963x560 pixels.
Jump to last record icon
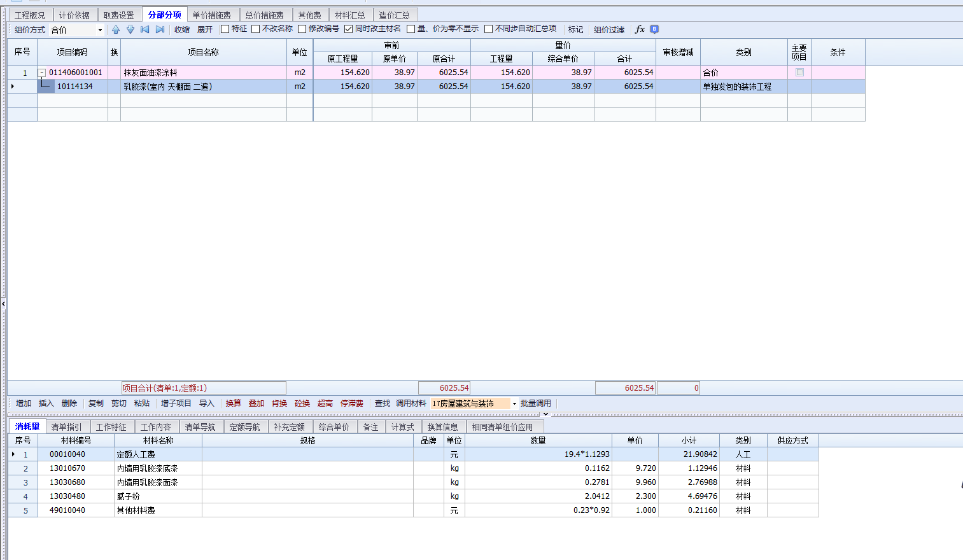click(x=160, y=29)
